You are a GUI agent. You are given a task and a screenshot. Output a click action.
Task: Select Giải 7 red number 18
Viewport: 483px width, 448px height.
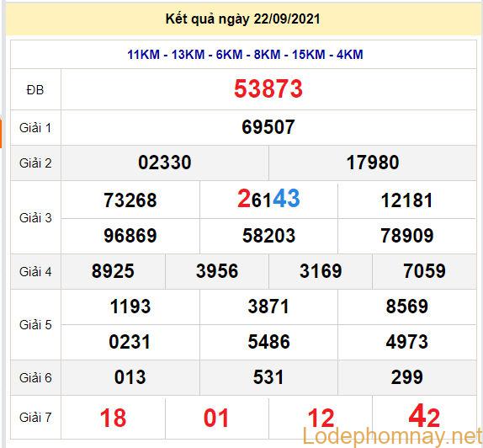click(113, 418)
